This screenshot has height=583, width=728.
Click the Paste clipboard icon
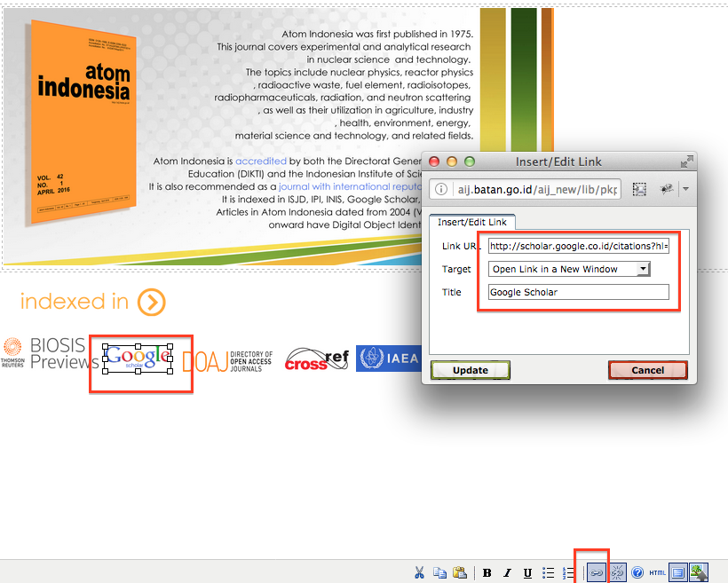[459, 572]
